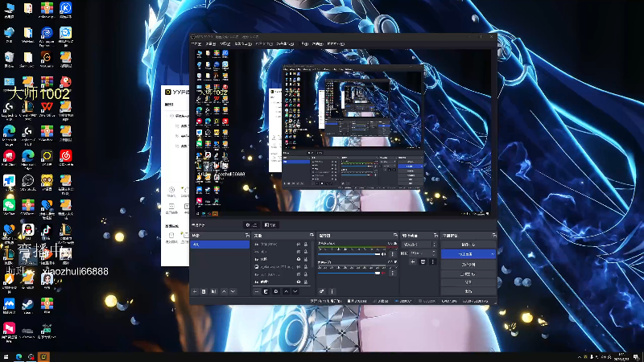This screenshot has width=644, height=362.
Task: Open the Steam desktop shortcut
Action: coord(27,304)
